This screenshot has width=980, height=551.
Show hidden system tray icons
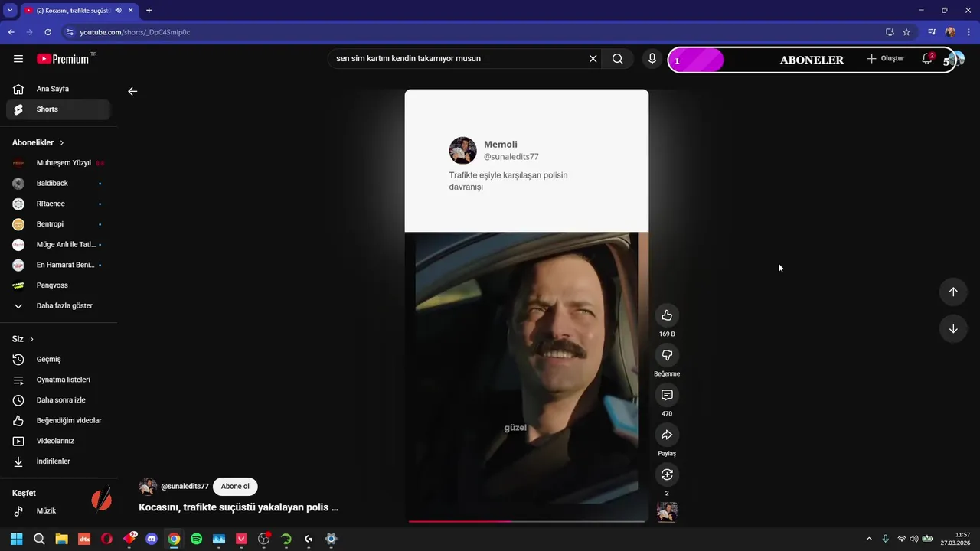pos(869,539)
